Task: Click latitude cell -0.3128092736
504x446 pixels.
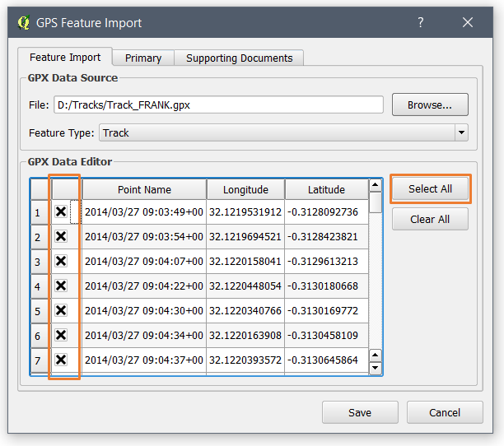Action: [x=327, y=212]
